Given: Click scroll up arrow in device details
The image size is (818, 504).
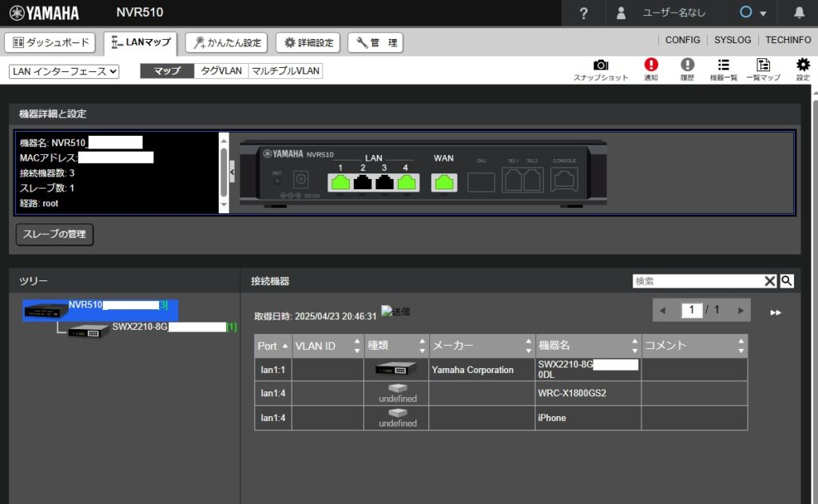Looking at the screenshot, I should (224, 140).
